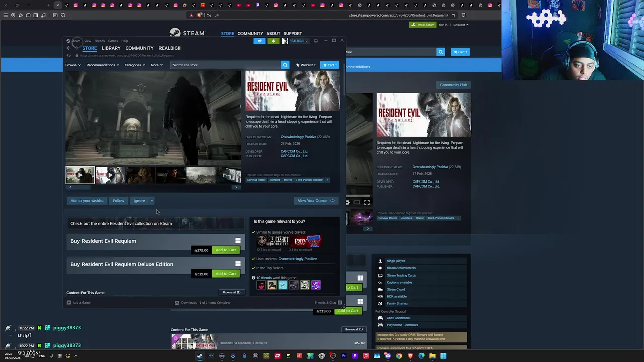
Task: Click the Windows Start button
Action: pyautogui.click(x=443, y=356)
